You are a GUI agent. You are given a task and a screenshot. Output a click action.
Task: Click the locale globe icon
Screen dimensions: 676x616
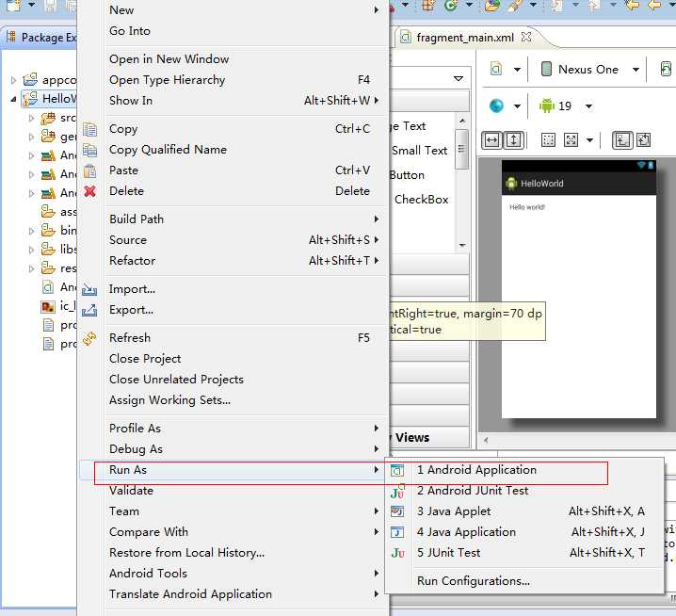point(497,105)
